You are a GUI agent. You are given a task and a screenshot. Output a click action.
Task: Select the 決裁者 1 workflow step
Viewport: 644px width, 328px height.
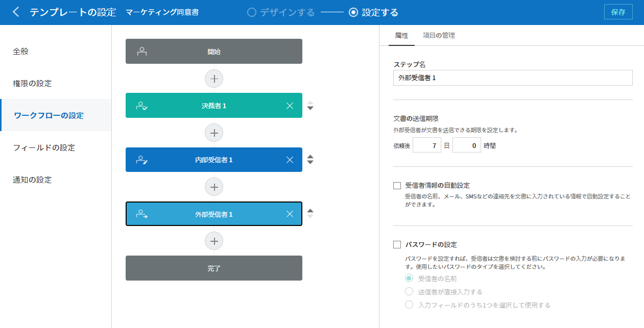pyautogui.click(x=214, y=106)
